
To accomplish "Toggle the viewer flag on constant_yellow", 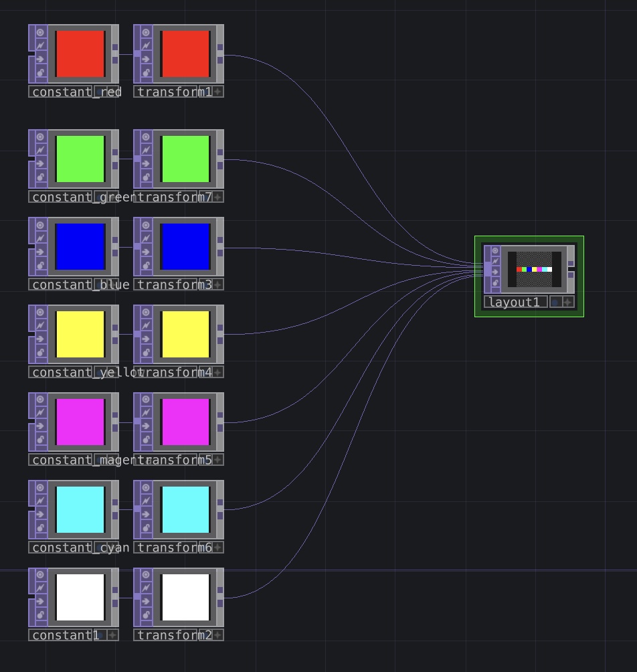I will click(40, 313).
